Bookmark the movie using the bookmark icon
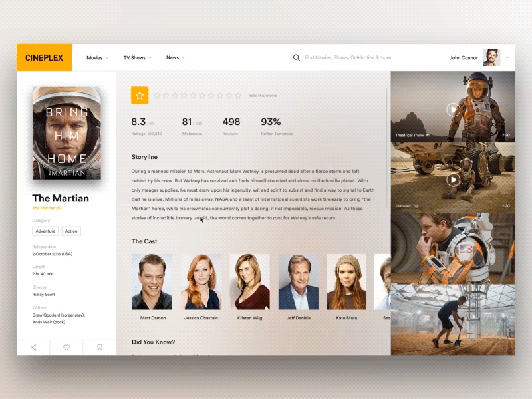The width and height of the screenshot is (532, 399). [99, 347]
